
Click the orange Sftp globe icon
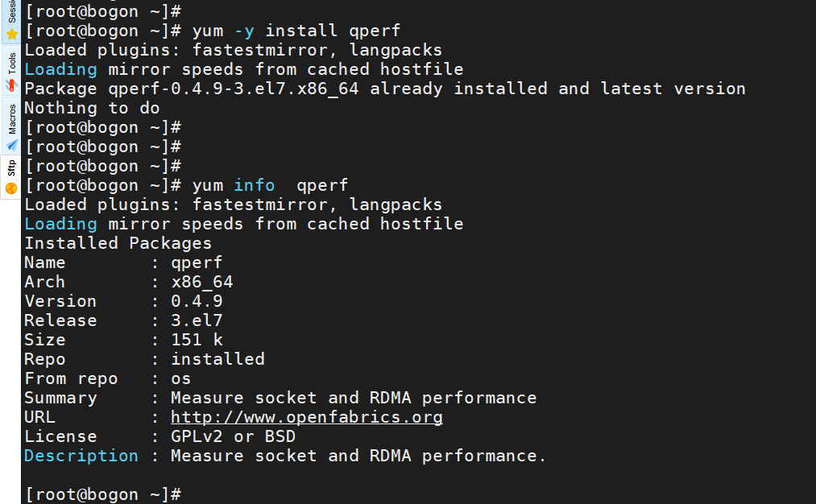coord(11,188)
